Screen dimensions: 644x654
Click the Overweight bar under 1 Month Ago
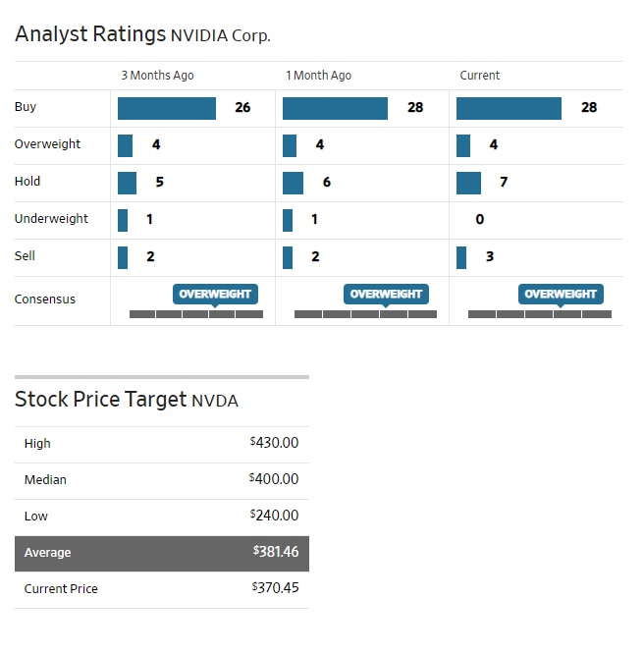(x=290, y=145)
